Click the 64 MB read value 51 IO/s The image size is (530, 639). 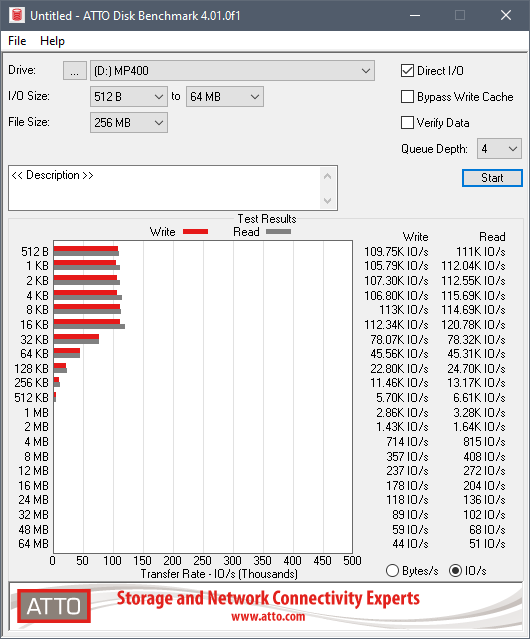click(x=487, y=544)
